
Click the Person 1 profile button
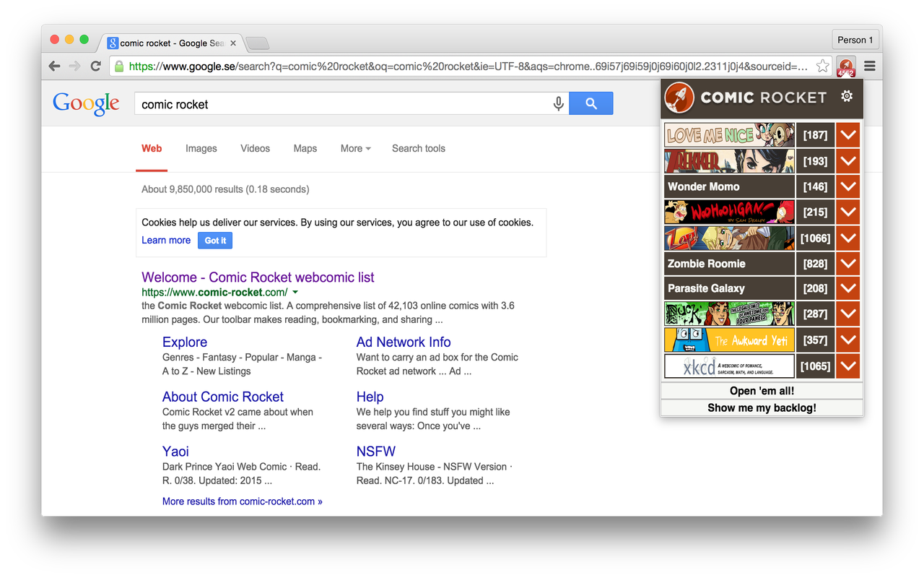pos(855,40)
